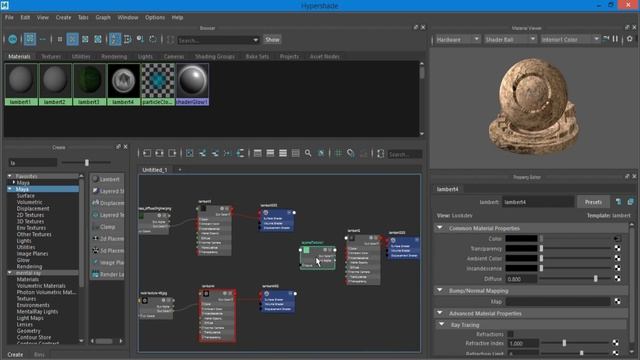This screenshot has width=640, height=360.
Task: Select the lambert3 material swatch
Action: click(x=89, y=84)
